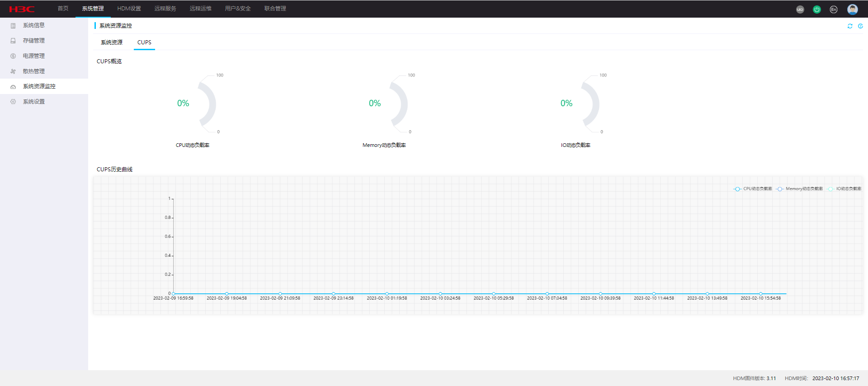Click the CPU动态负载率 gauge caption
The image size is (868, 386).
tap(193, 145)
